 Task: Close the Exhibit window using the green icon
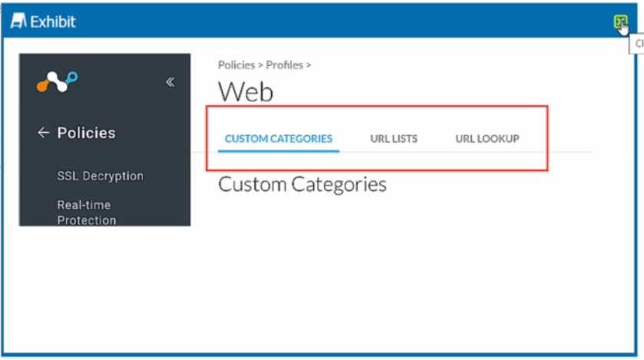[x=620, y=22]
